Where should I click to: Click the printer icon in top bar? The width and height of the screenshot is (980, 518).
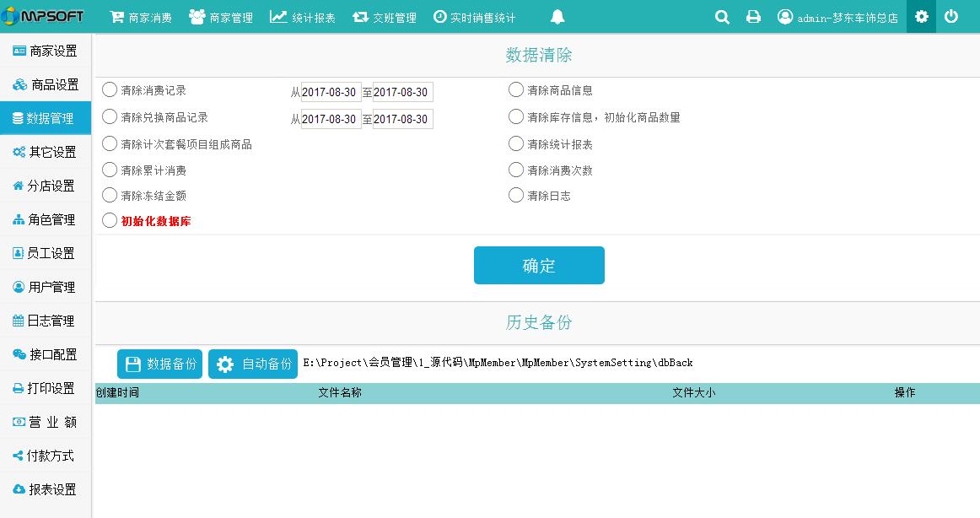753,17
